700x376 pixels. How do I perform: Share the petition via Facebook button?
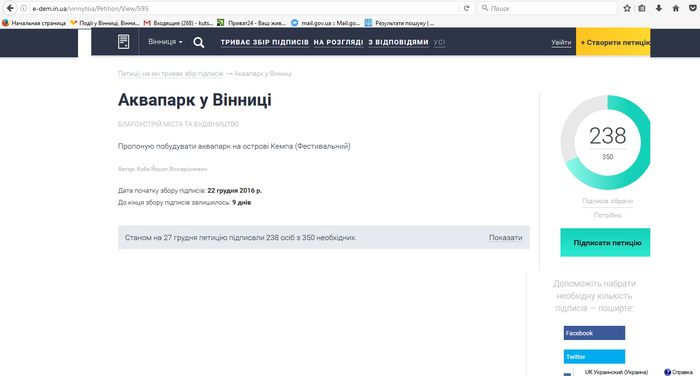click(594, 333)
